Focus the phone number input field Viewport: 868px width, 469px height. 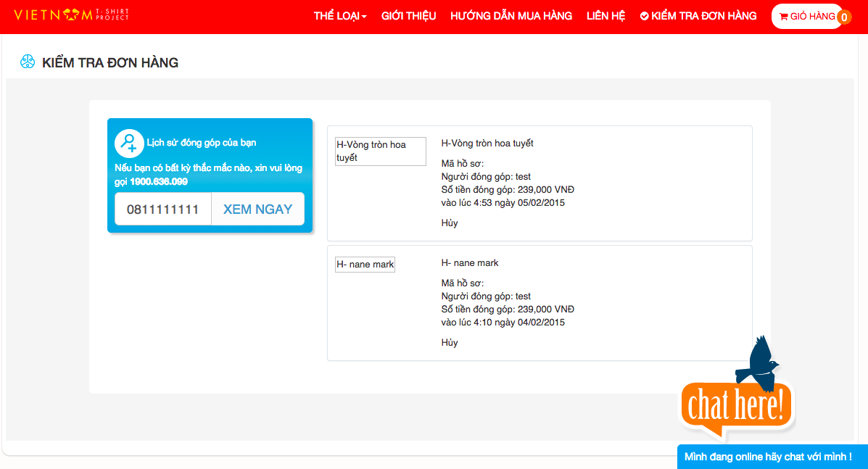coord(163,209)
